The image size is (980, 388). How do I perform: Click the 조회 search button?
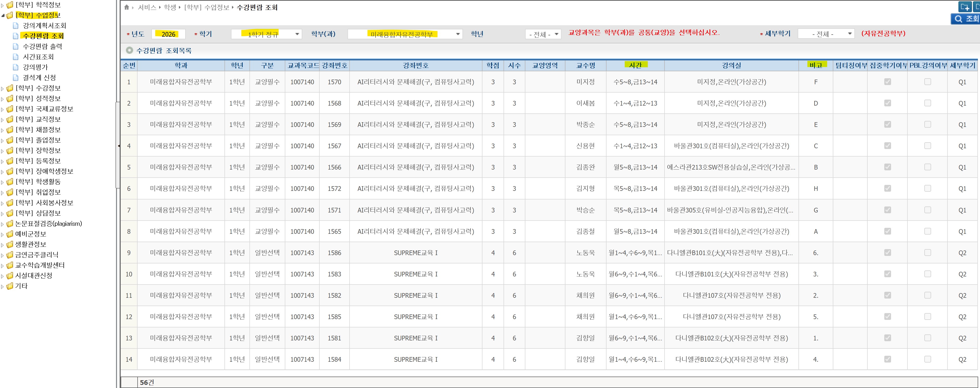[965, 19]
